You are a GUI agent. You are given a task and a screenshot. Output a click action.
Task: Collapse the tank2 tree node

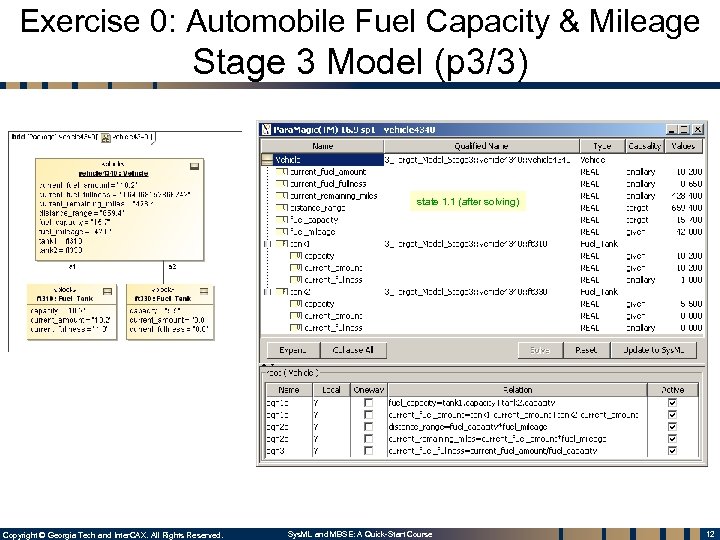click(268, 292)
